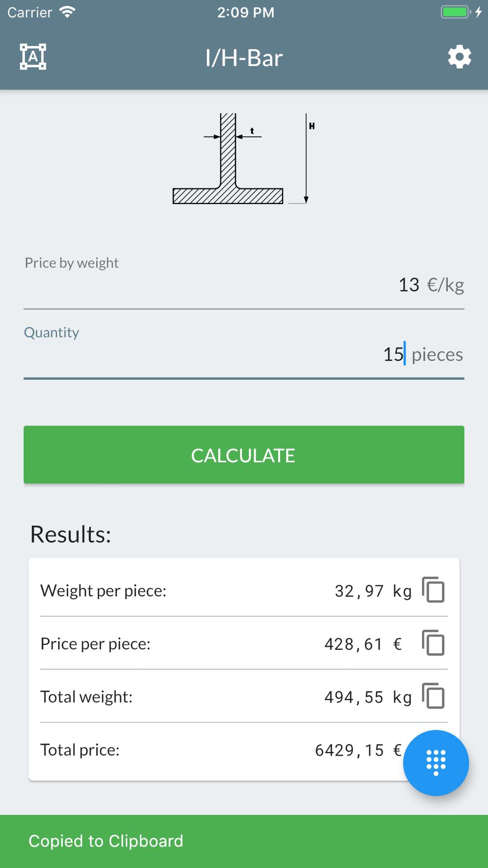The width and height of the screenshot is (488, 868).
Task: Tap the battery indicator in status bar
Action: point(456,12)
